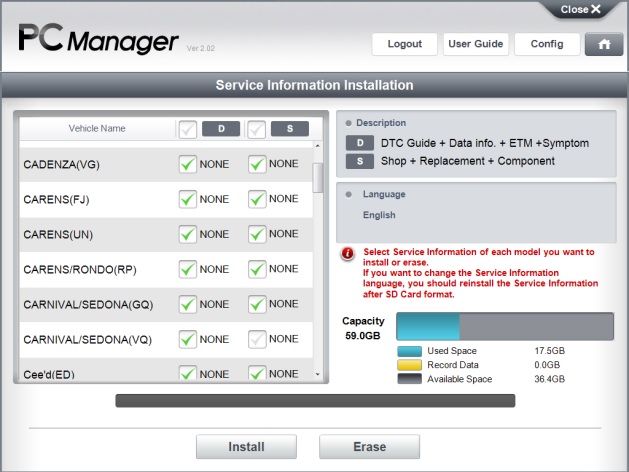This screenshot has height=472, width=629.
Task: Uncheck S checkbox for CARENS/RONDO(RP)
Action: (x=257, y=269)
